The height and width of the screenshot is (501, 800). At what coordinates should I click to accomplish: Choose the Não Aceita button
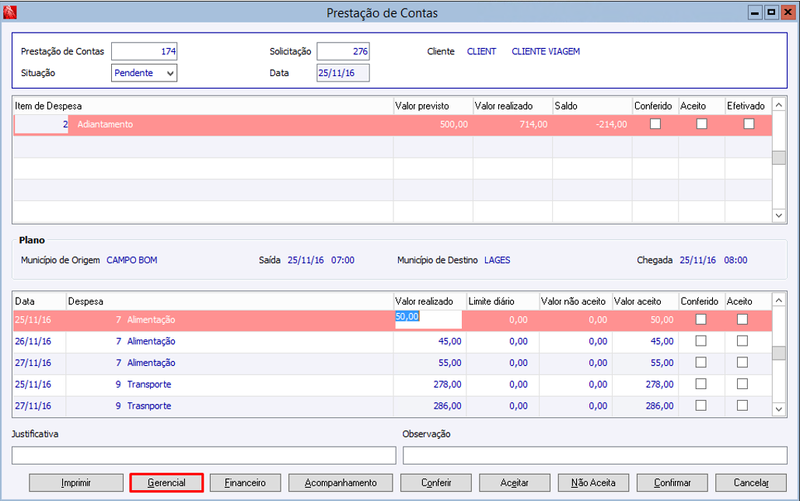(593, 483)
